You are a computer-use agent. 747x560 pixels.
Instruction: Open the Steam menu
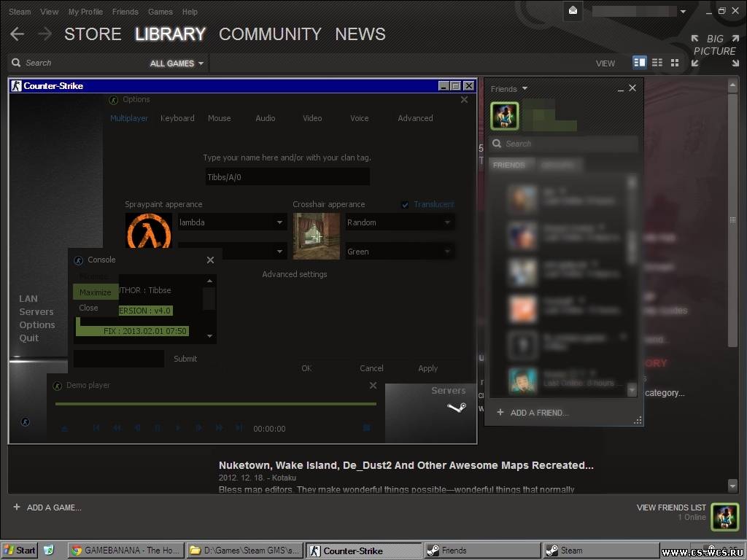point(20,12)
